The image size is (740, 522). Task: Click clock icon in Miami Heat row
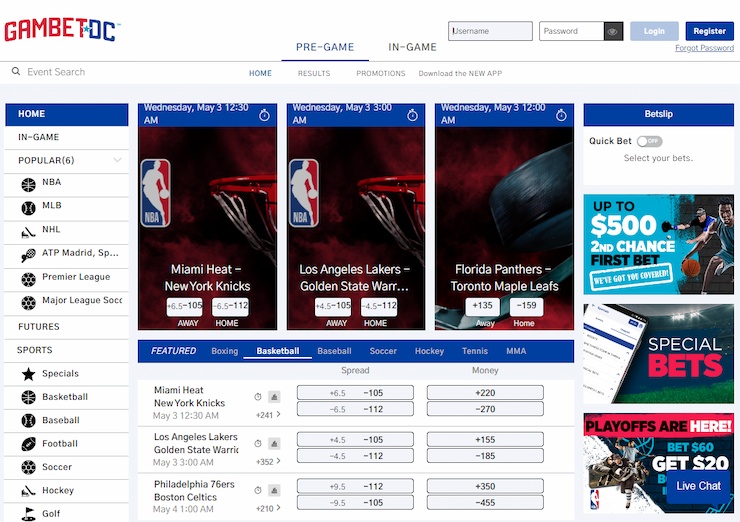click(x=258, y=397)
